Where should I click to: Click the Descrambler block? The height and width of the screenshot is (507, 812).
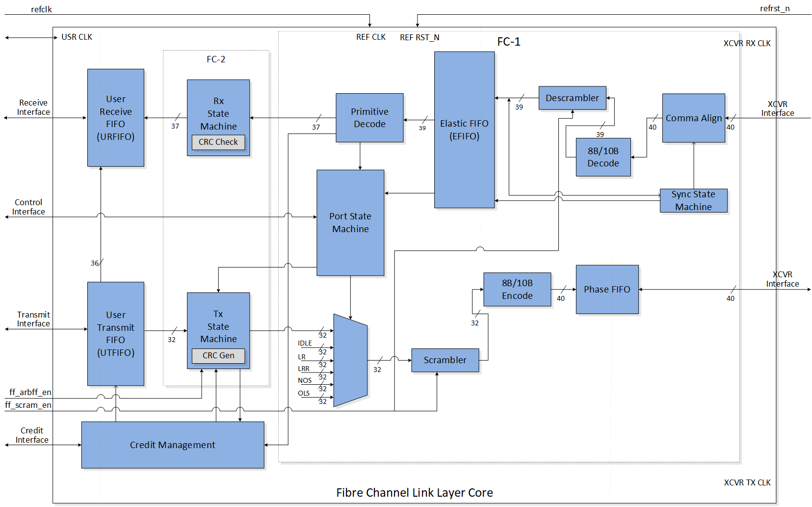tap(572, 98)
